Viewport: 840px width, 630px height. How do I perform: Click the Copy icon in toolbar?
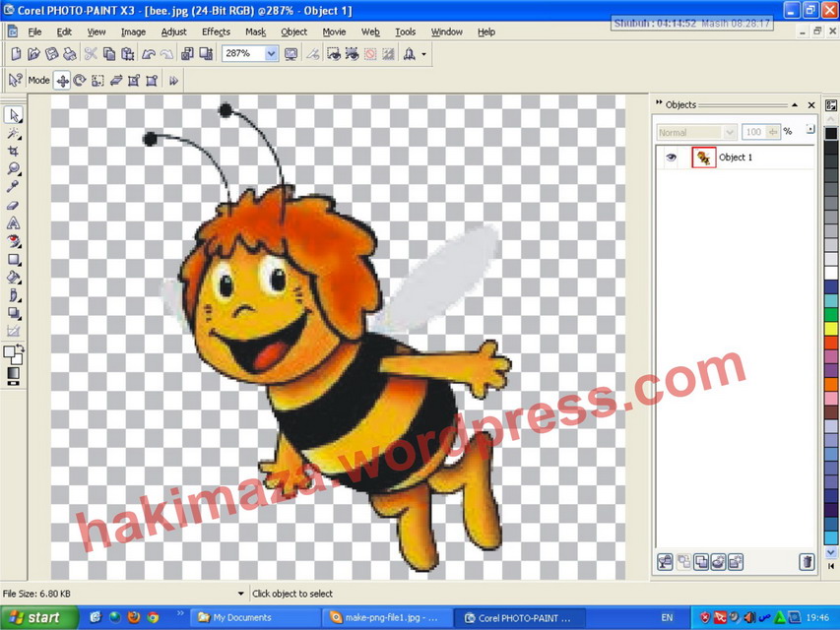109,53
